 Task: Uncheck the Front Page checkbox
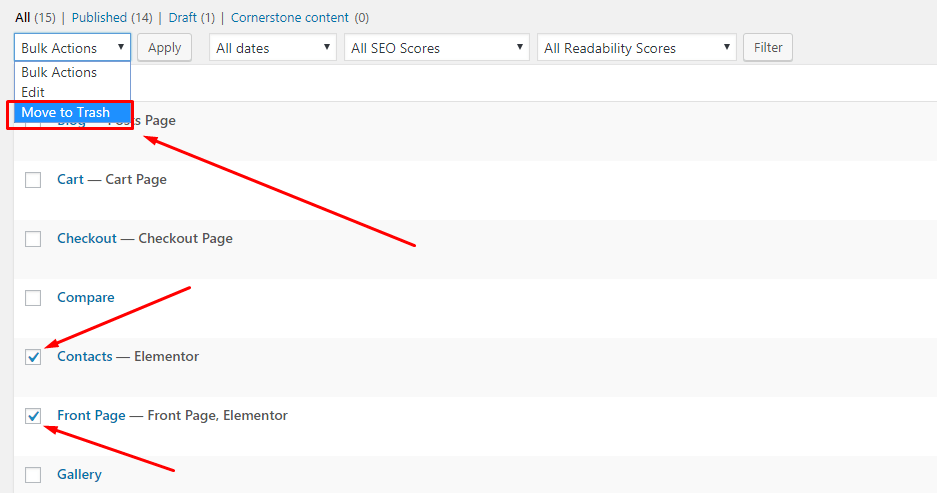point(33,416)
